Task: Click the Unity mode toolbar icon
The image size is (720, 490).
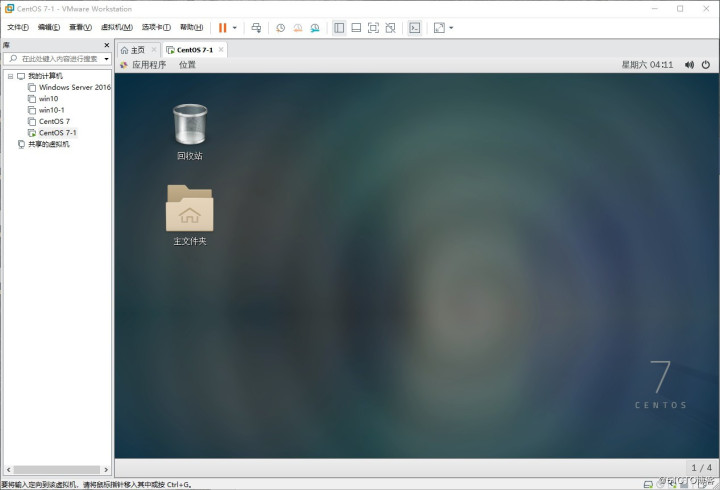Action: point(390,28)
